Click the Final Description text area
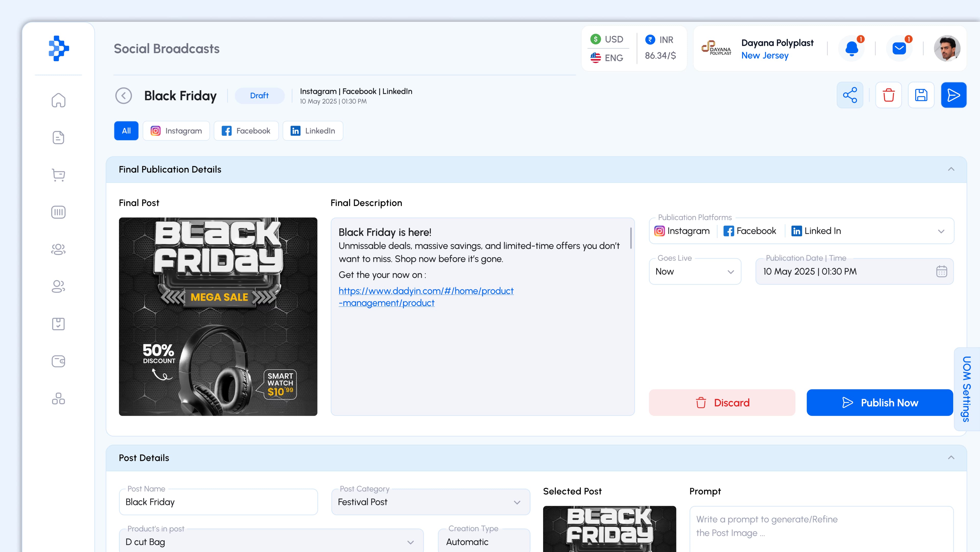 (482, 317)
